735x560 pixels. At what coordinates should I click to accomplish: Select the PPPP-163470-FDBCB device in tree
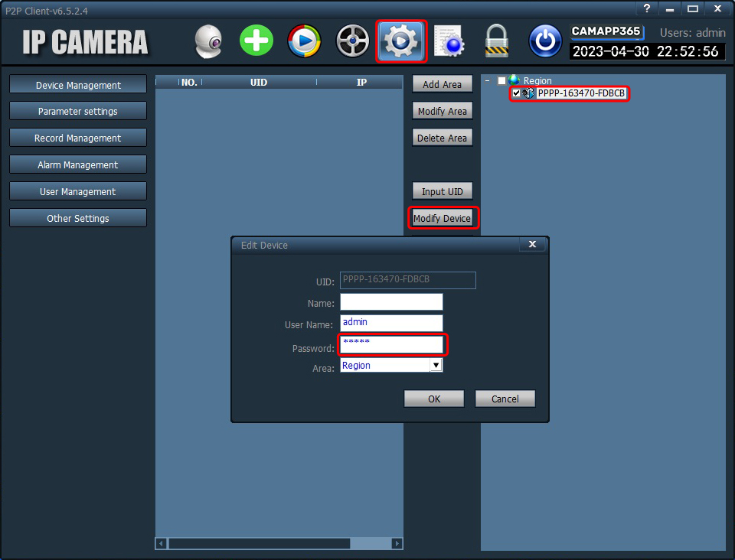581,93
